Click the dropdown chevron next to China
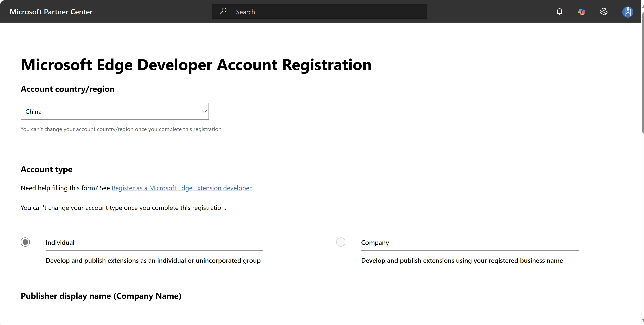Screen dimensions: 644x325 click(x=204, y=111)
